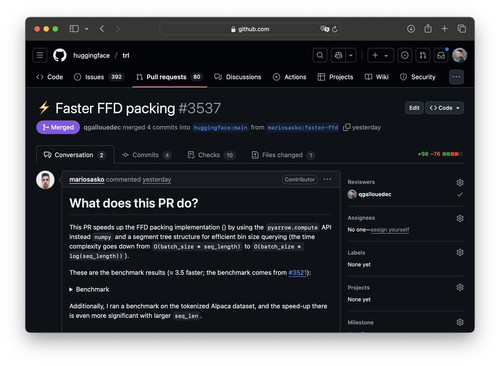Click the Edit title button
This screenshot has width=500, height=366.
pyautogui.click(x=414, y=108)
